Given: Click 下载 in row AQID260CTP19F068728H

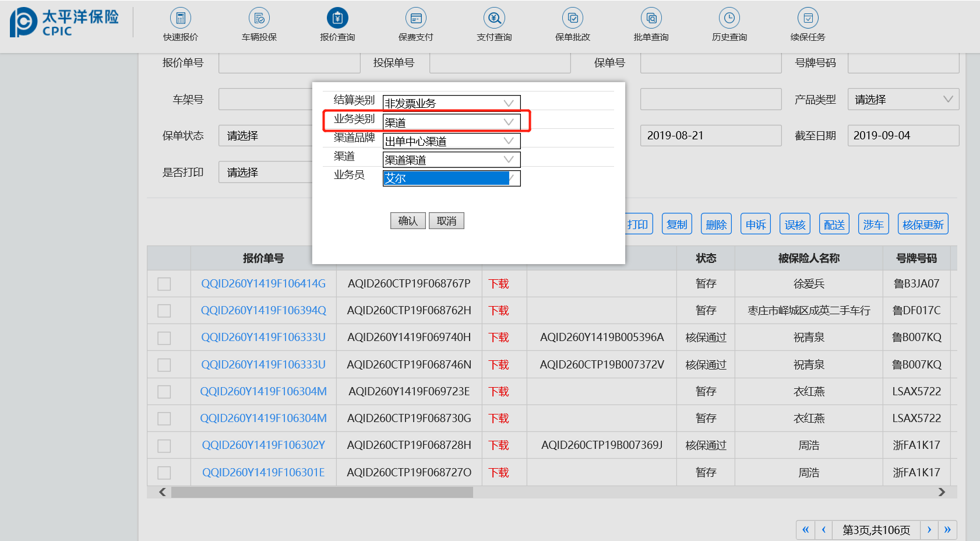Looking at the screenshot, I should [x=499, y=445].
